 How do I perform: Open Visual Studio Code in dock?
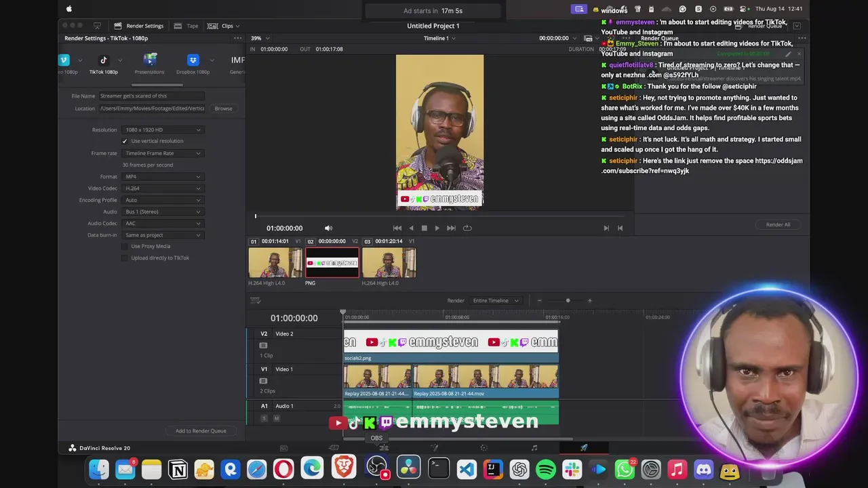467,469
